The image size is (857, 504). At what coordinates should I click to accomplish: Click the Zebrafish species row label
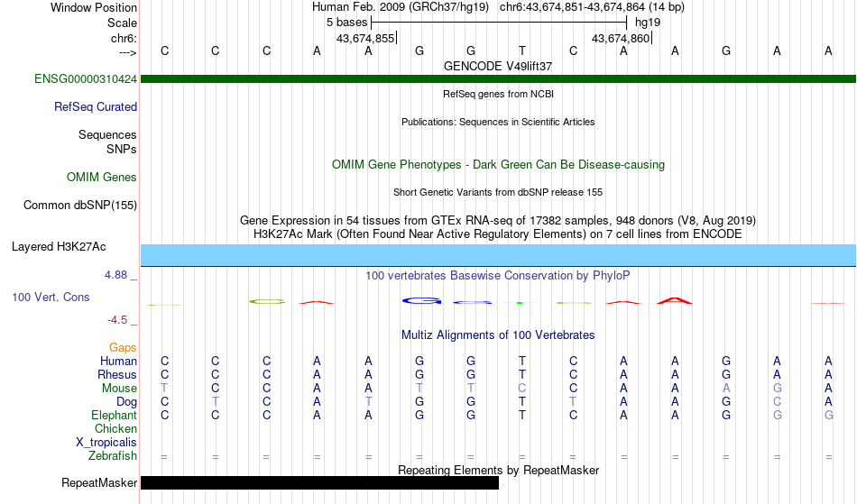113,456
